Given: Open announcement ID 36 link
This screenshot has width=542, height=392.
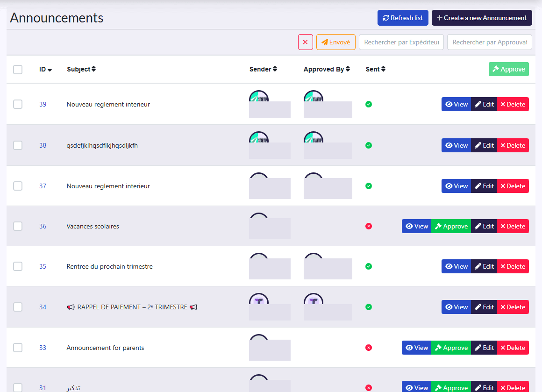Looking at the screenshot, I should (x=43, y=227).
